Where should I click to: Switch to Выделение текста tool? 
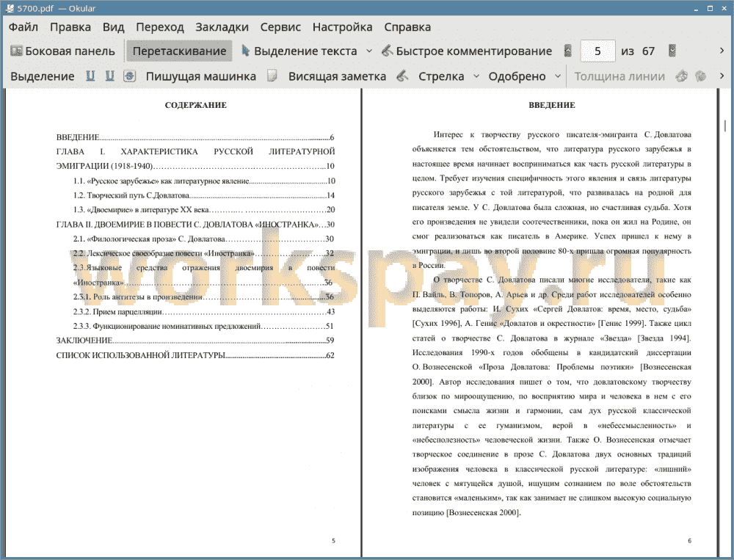tap(299, 51)
